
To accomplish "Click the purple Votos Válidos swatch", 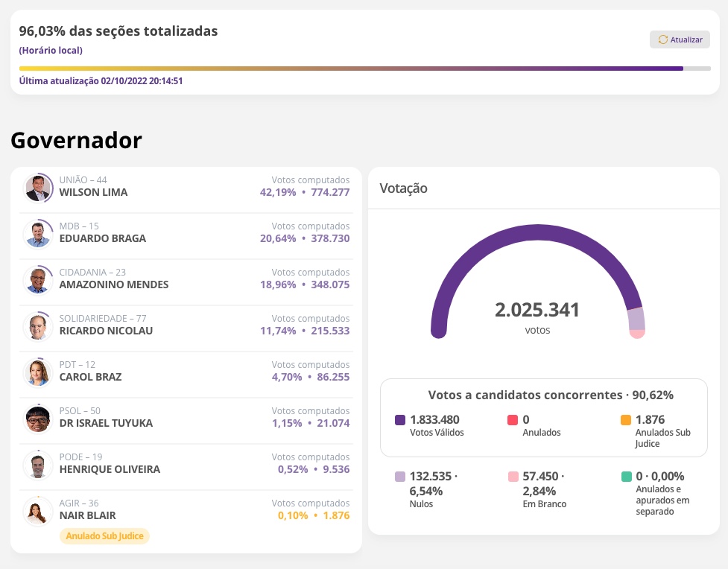I will pos(400,420).
